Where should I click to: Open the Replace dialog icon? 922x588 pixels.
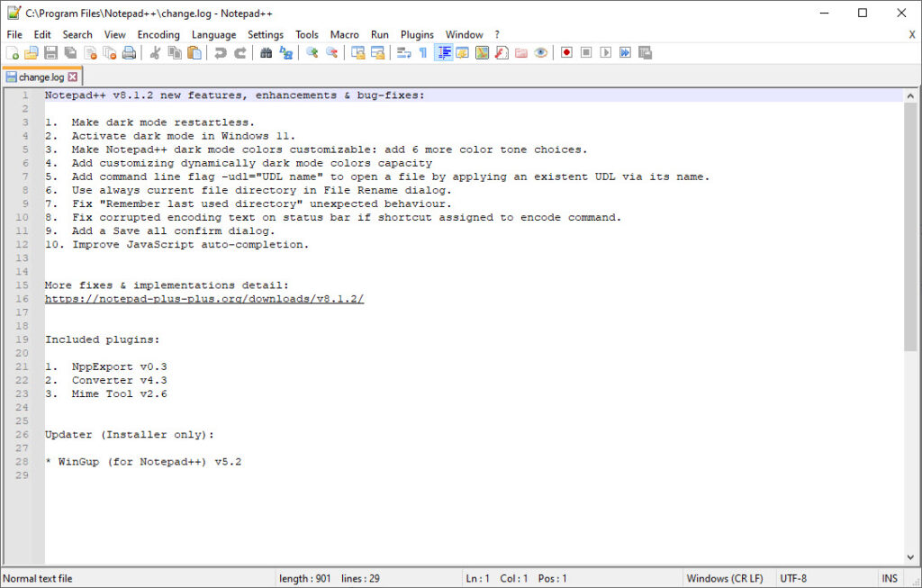[x=285, y=53]
